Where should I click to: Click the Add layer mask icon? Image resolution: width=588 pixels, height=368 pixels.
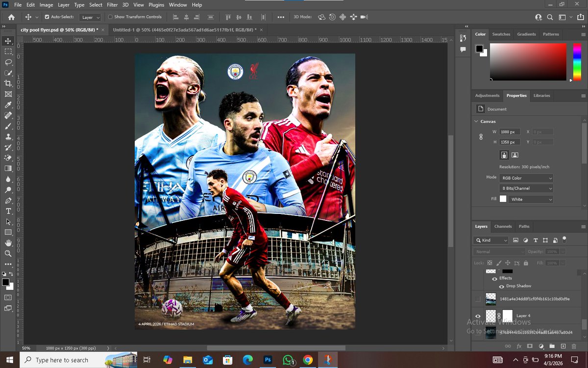click(530, 346)
